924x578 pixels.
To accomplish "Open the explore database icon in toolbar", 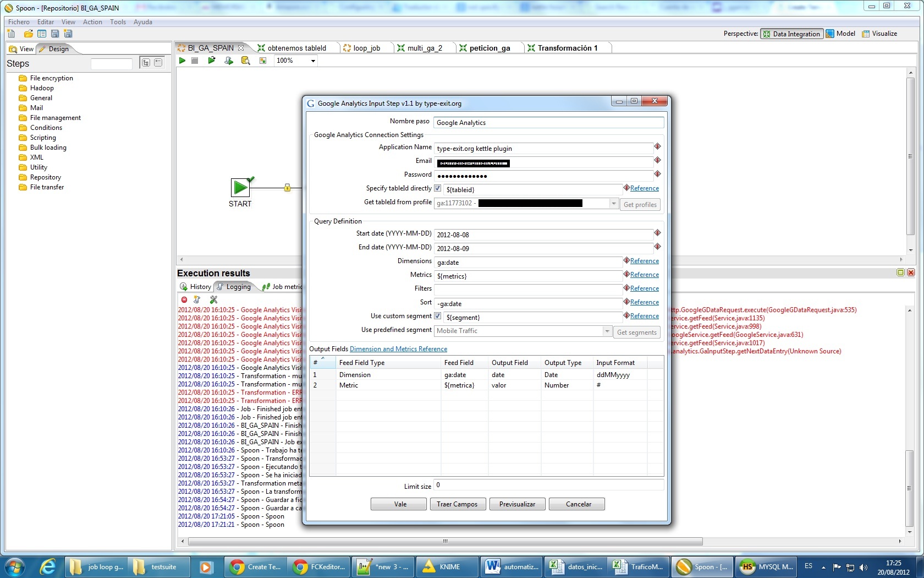I will [x=245, y=61].
